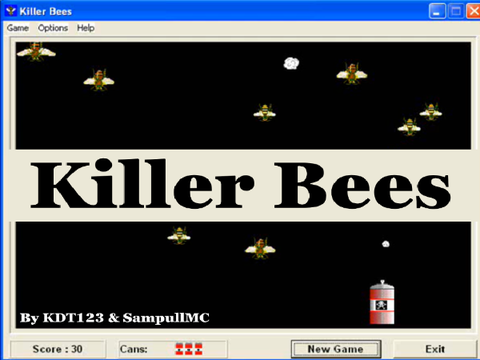480x360 pixels.
Task: Click the small smoke puff above the can
Action: coord(386,244)
